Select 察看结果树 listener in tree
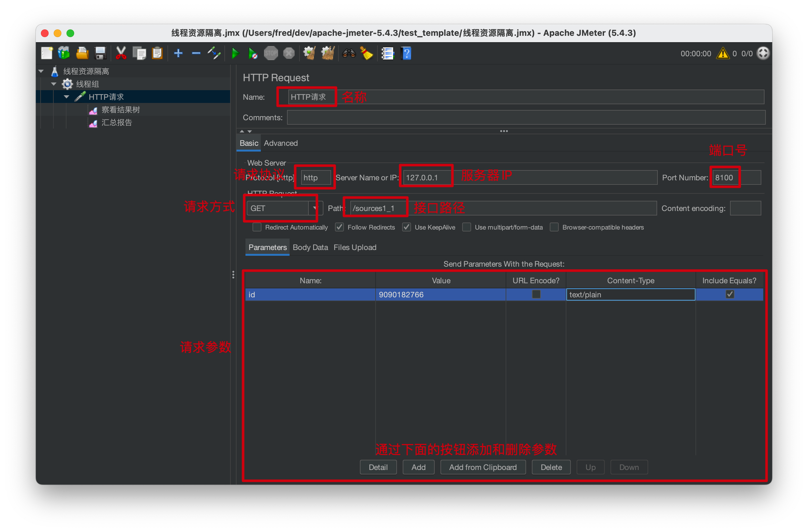This screenshot has height=532, width=808. pyautogui.click(x=120, y=110)
